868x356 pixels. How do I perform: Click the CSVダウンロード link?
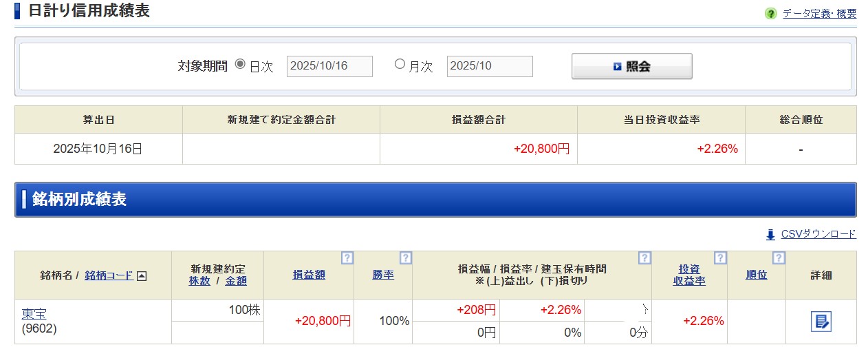point(818,234)
